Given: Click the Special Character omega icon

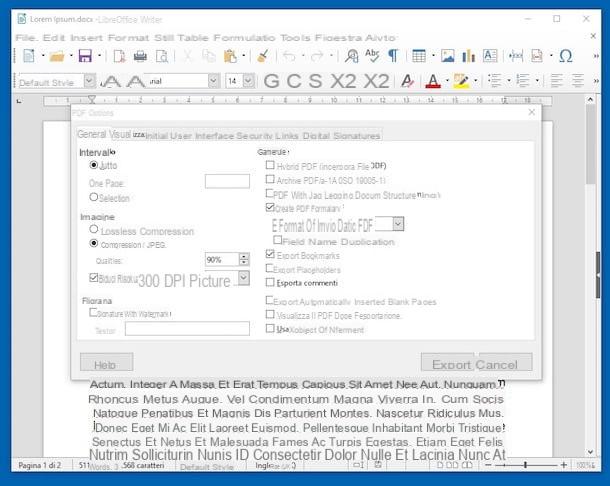Looking at the screenshot, I should (565, 56).
